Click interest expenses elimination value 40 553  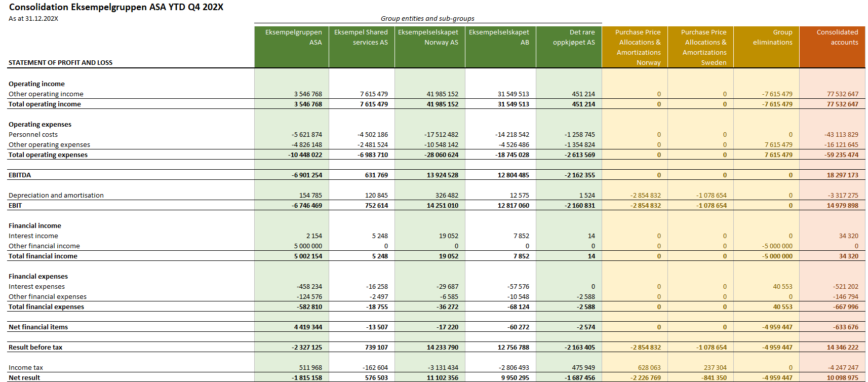click(x=783, y=287)
